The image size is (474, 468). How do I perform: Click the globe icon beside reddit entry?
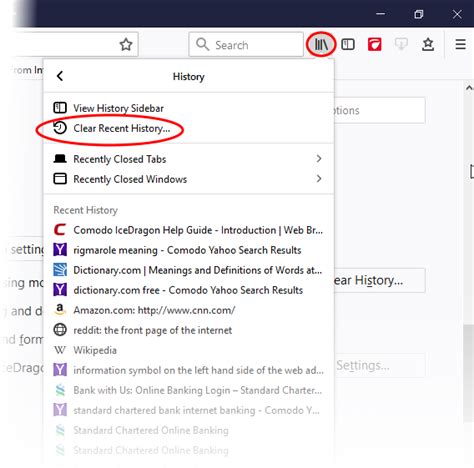(60, 330)
